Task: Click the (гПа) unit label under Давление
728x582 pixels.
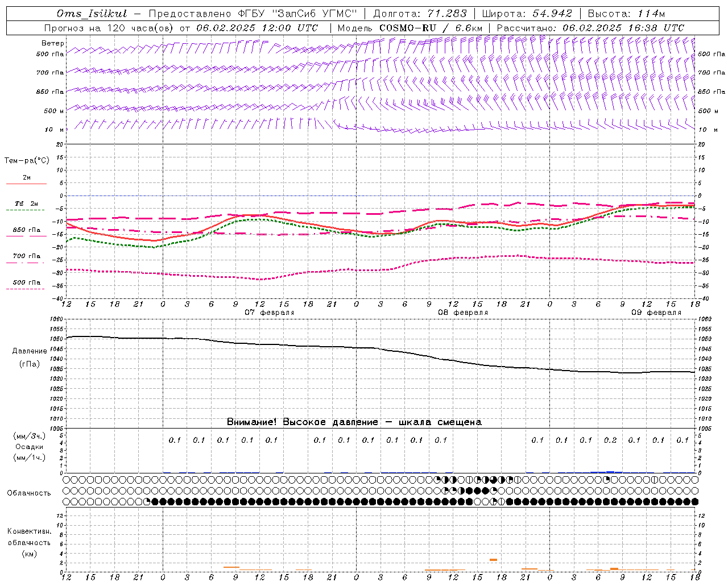Action: tap(30, 364)
